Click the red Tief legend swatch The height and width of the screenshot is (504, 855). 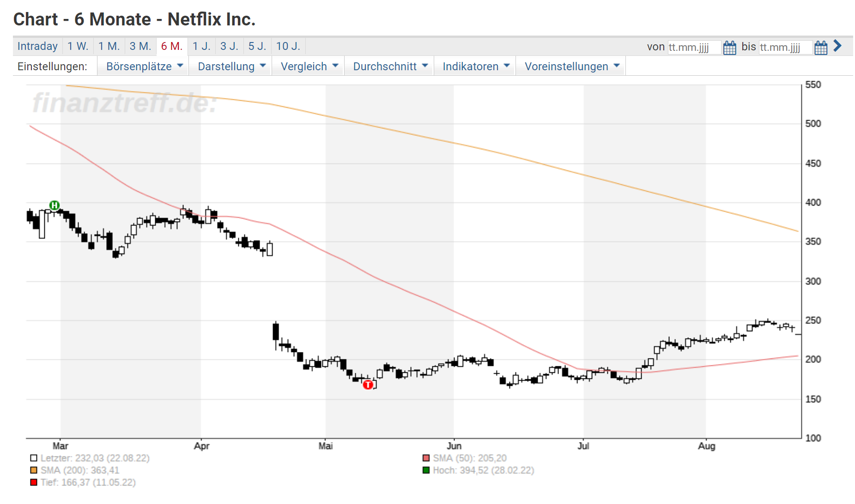(x=34, y=482)
